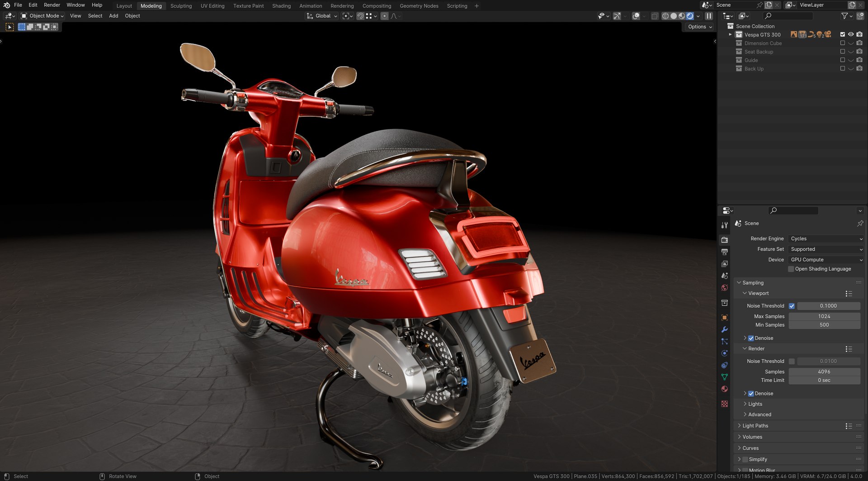Pause the viewport render preview
This screenshot has height=481, width=868.
click(709, 16)
